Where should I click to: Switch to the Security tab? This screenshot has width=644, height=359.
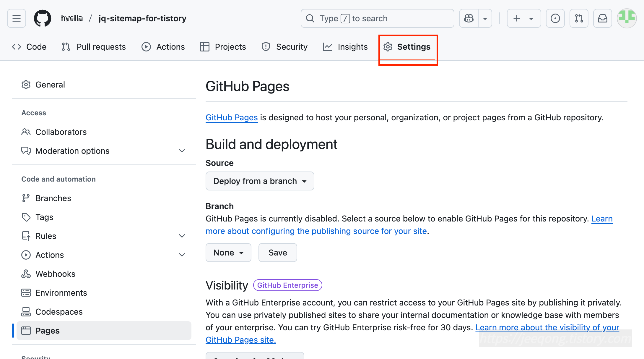[x=284, y=47]
